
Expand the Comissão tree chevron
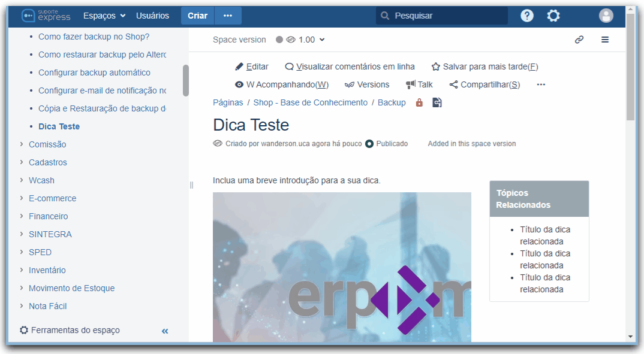click(22, 144)
